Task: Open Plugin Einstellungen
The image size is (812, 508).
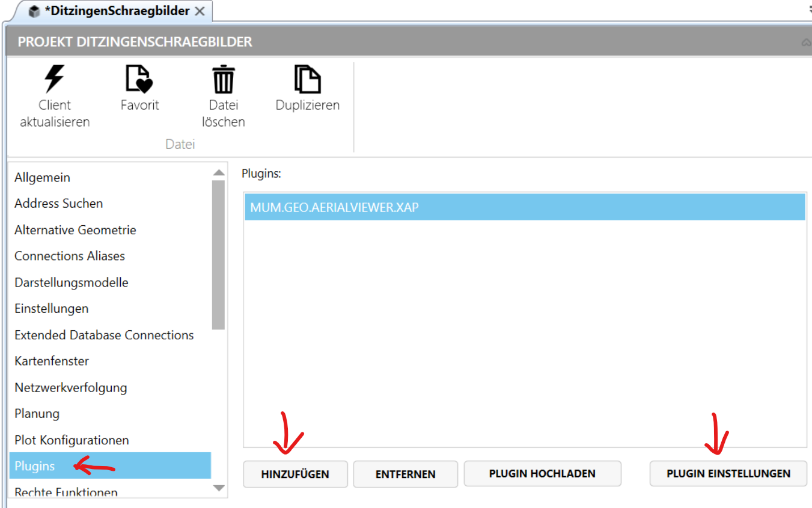Action: coord(728,474)
